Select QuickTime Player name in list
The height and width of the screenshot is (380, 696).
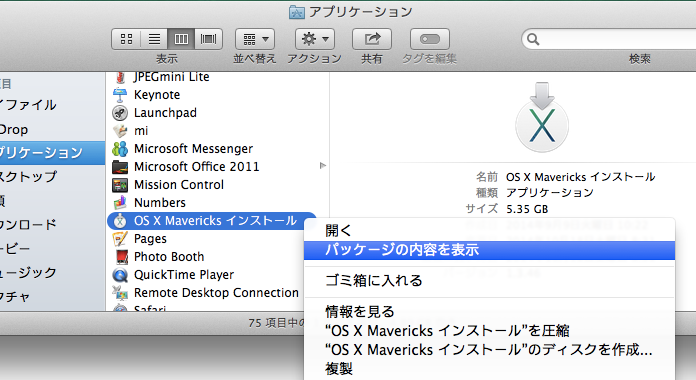click(x=184, y=275)
